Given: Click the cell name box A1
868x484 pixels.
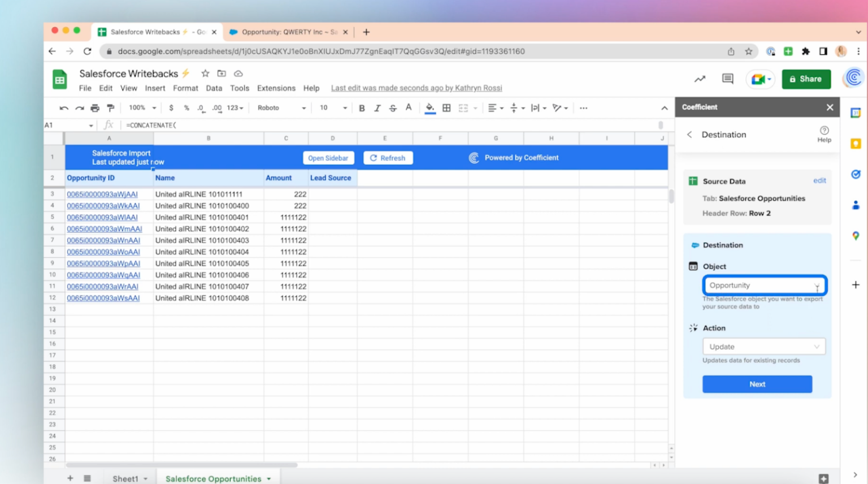Looking at the screenshot, I should click(x=68, y=125).
